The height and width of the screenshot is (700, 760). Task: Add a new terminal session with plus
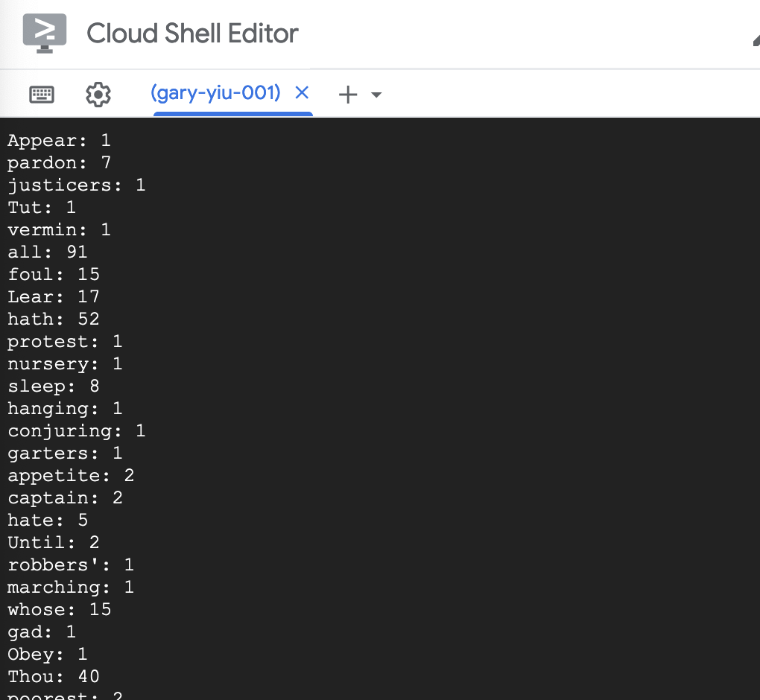coord(348,95)
